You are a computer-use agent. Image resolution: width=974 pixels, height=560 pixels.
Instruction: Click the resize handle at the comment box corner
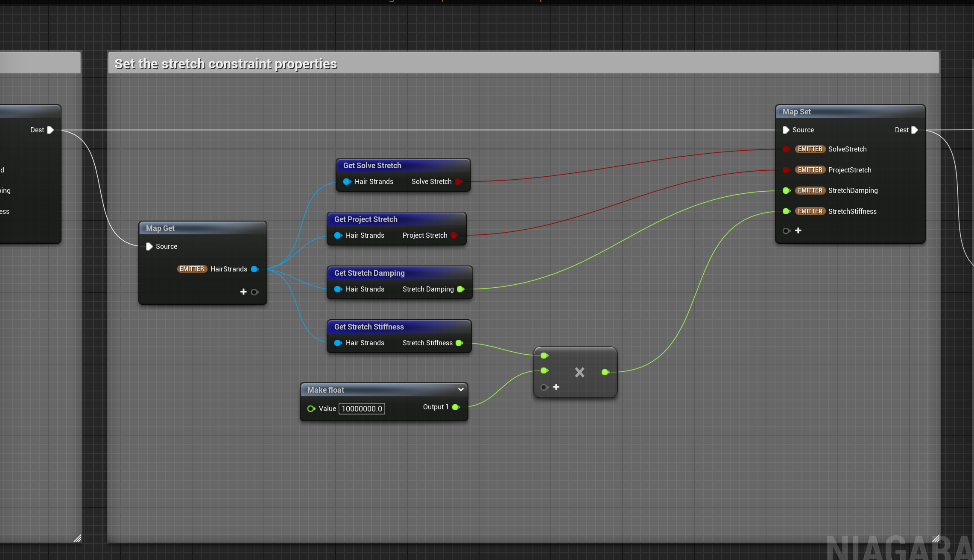[936, 538]
